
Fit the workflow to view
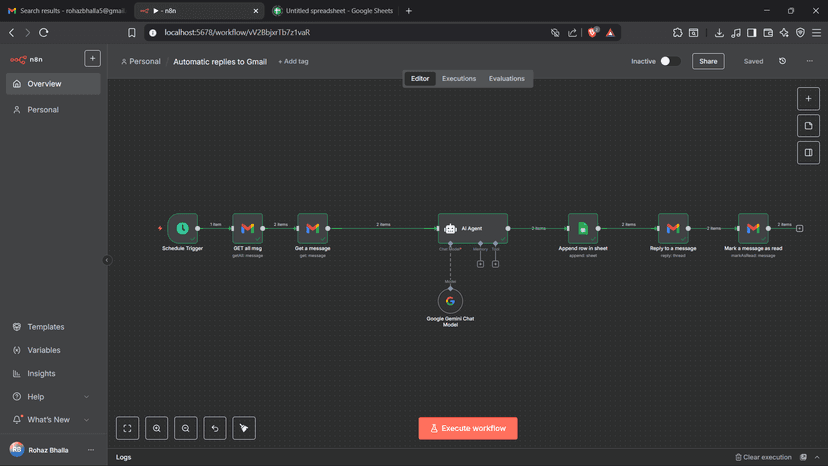128,428
